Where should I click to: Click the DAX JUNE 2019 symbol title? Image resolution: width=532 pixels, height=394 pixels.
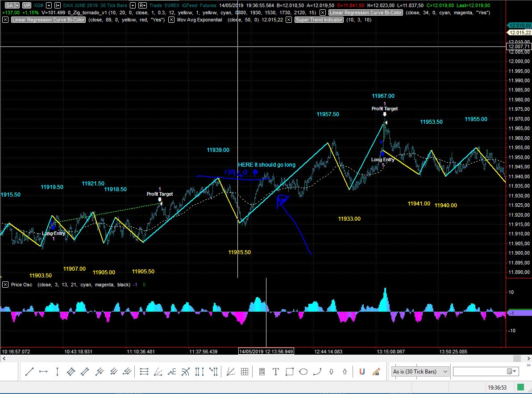80,5
